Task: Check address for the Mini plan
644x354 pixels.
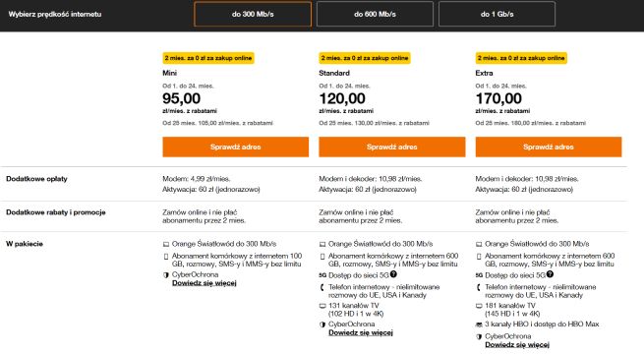Action: (x=235, y=147)
